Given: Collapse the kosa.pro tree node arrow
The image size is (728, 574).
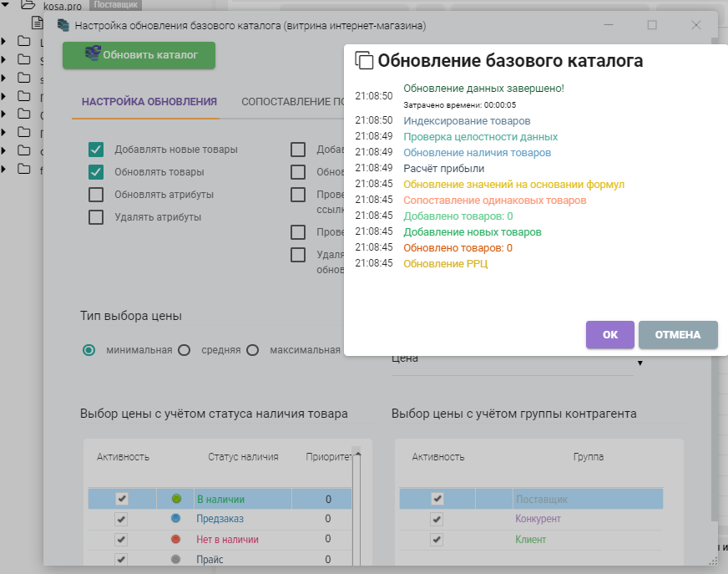Looking at the screenshot, I should click(x=5, y=5).
